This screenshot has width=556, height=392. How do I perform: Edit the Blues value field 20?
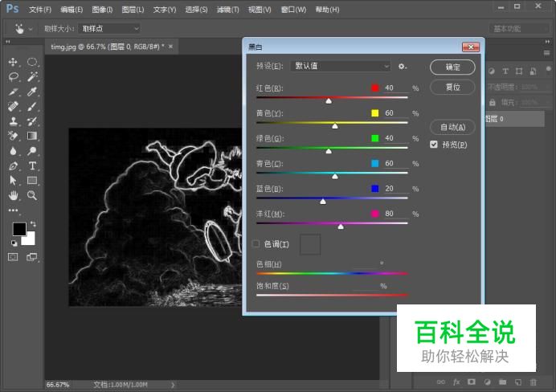pos(395,188)
